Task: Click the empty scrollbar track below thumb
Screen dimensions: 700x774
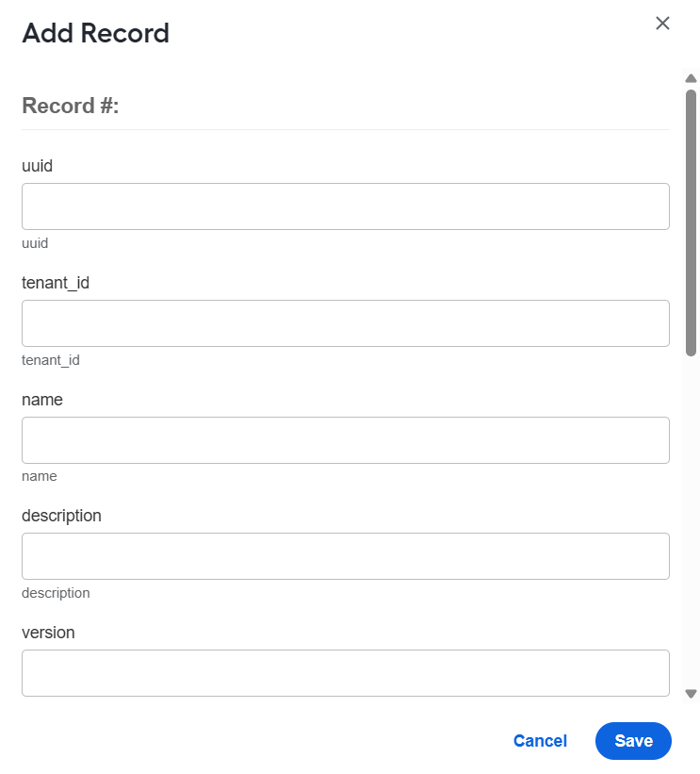Action: point(691,520)
